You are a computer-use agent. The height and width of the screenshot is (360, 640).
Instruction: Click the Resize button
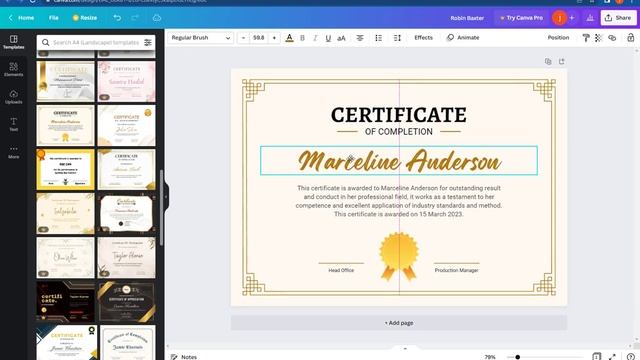[x=84, y=18]
